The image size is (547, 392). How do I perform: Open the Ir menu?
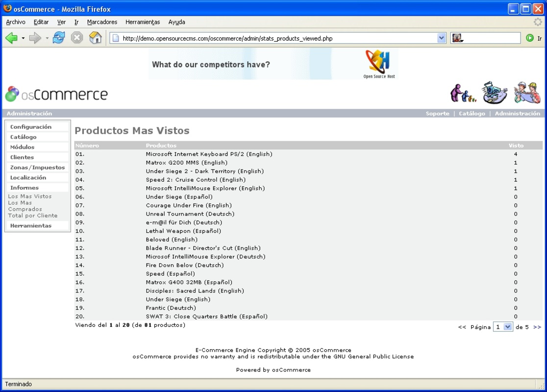coord(76,22)
